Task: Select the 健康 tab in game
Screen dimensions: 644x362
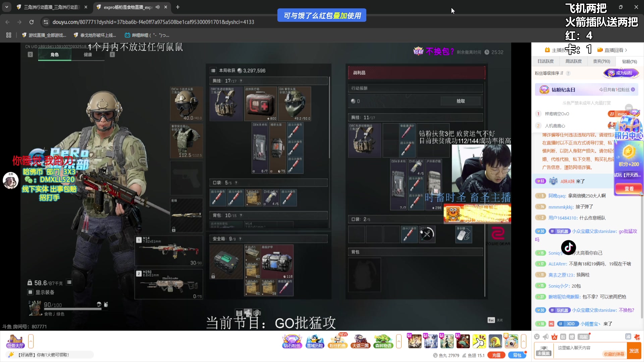Action: tap(88, 55)
